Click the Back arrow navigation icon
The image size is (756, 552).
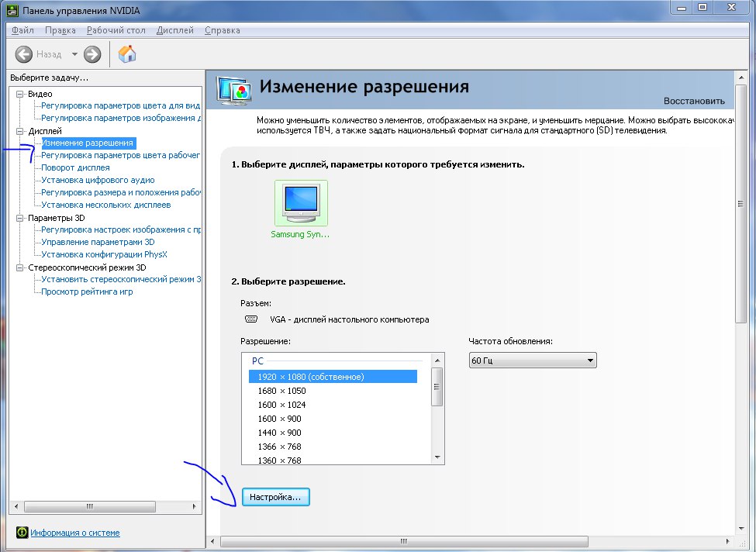click(x=24, y=54)
